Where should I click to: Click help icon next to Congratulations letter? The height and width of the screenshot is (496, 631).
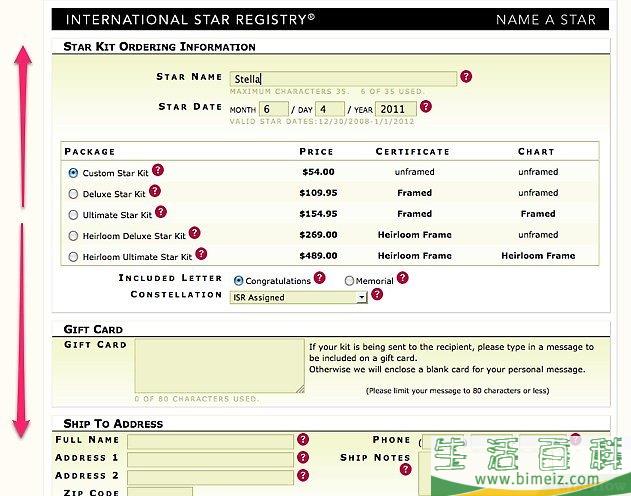point(320,278)
